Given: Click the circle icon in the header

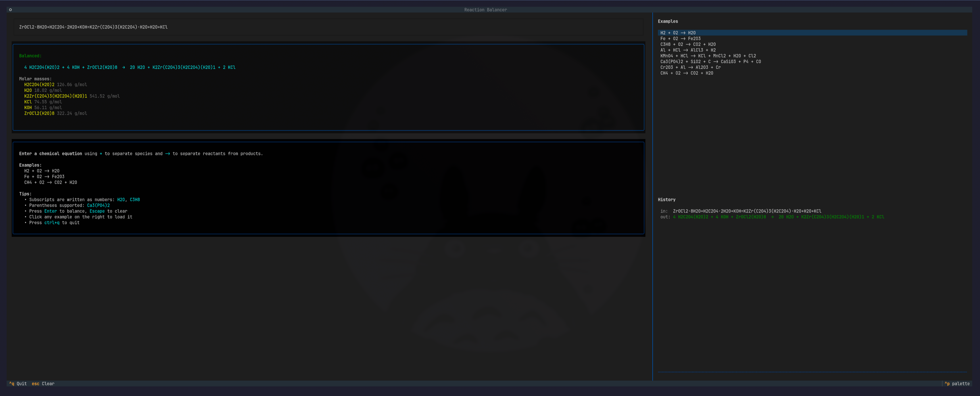Looking at the screenshot, I should click(10, 10).
